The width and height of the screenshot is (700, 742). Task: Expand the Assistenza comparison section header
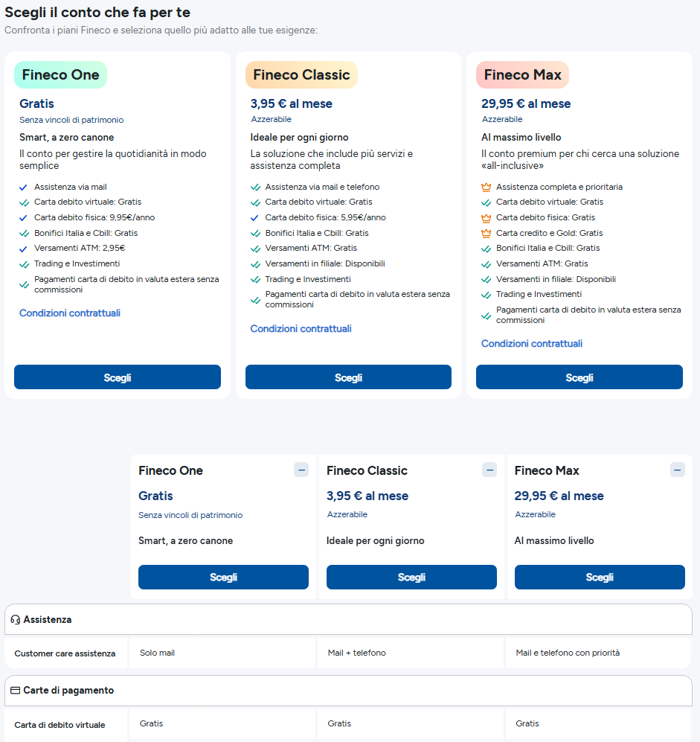(348, 619)
